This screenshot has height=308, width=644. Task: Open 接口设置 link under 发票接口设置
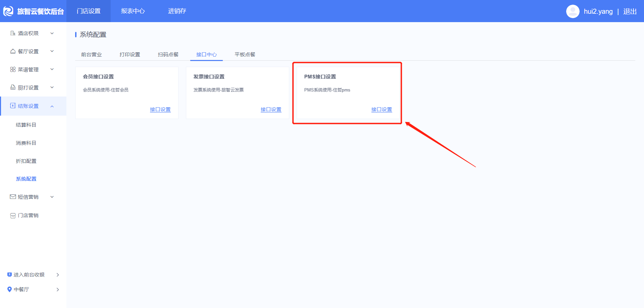[x=271, y=110]
